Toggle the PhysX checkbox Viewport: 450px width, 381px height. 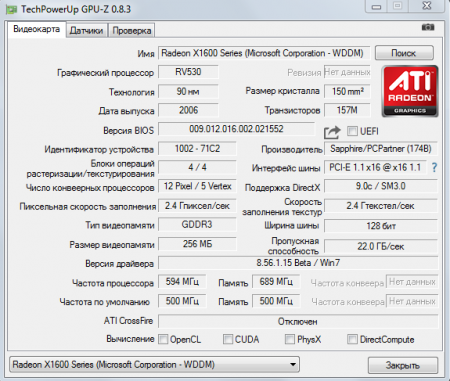(290, 339)
